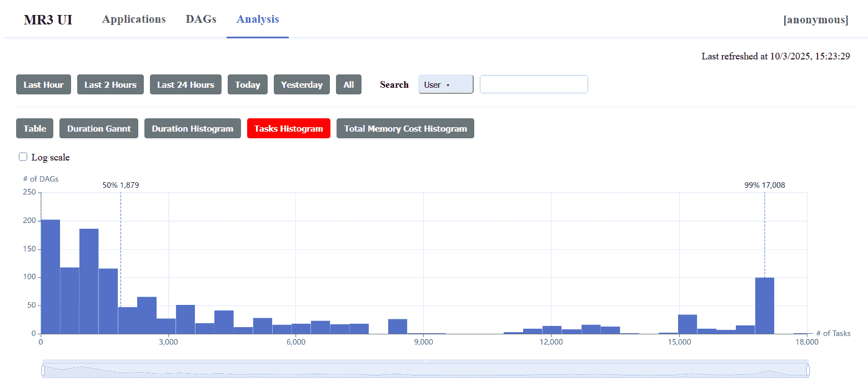
Task: Switch to the Applications tab
Action: click(x=134, y=19)
